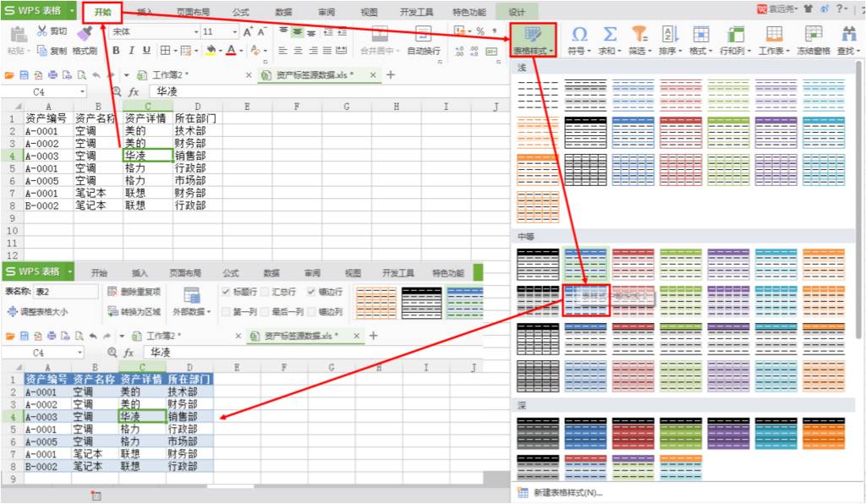The width and height of the screenshot is (866, 504).
Task: Uncheck the 标题行 (Header Row) option
Action: 227,291
